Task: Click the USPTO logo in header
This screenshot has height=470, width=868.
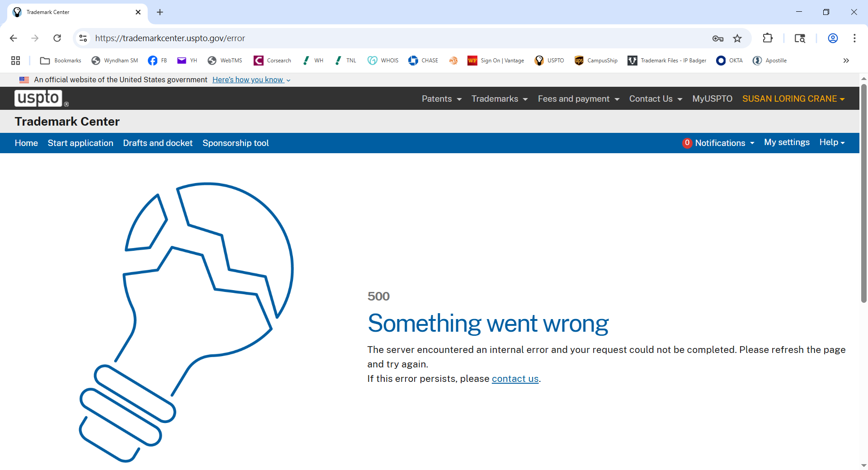Action: click(x=39, y=98)
